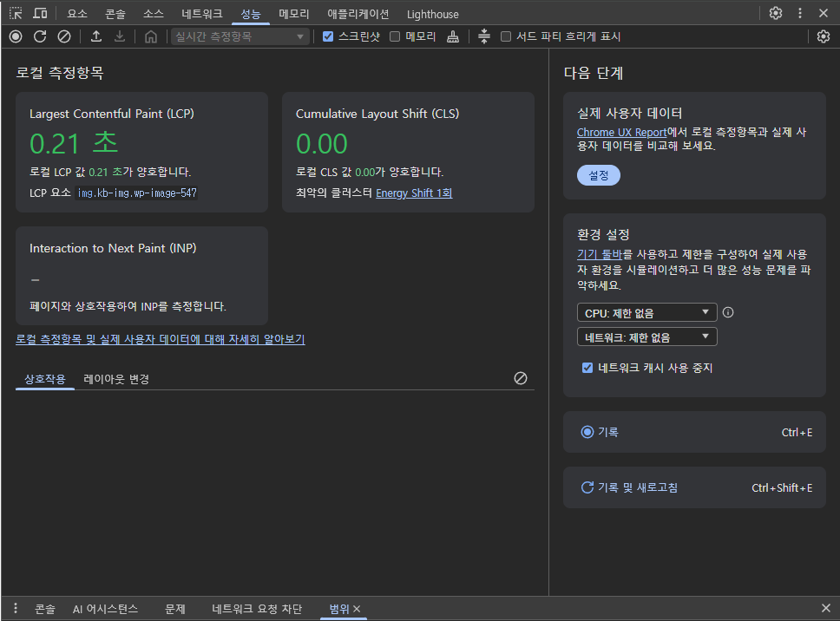
Task: Trigger garbage collection with the broom icon
Action: pos(453,36)
